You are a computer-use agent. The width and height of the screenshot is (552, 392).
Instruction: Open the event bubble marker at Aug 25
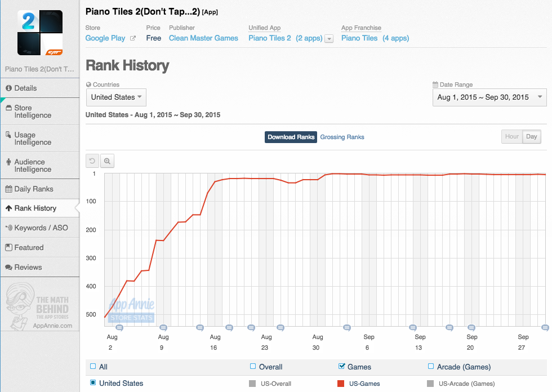(281, 328)
